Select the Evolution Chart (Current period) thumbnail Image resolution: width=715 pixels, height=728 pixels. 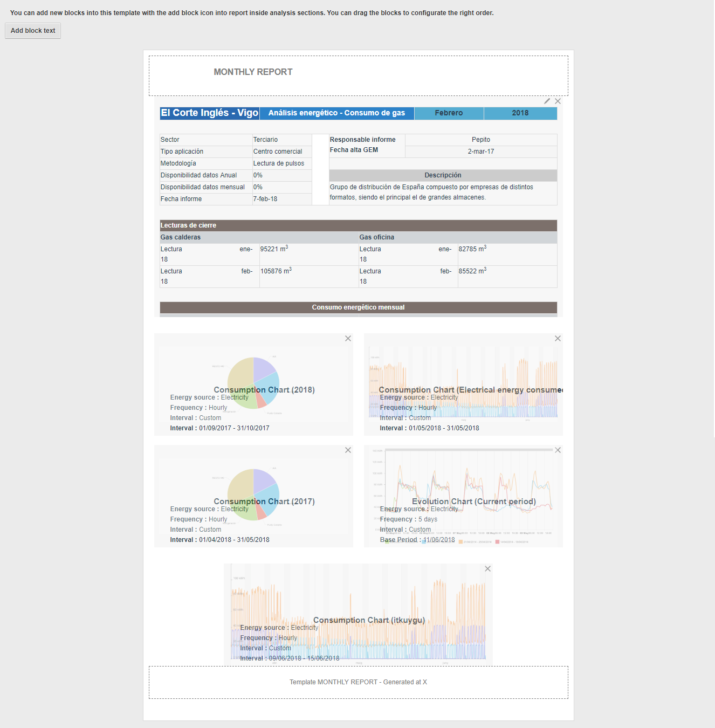click(x=463, y=496)
